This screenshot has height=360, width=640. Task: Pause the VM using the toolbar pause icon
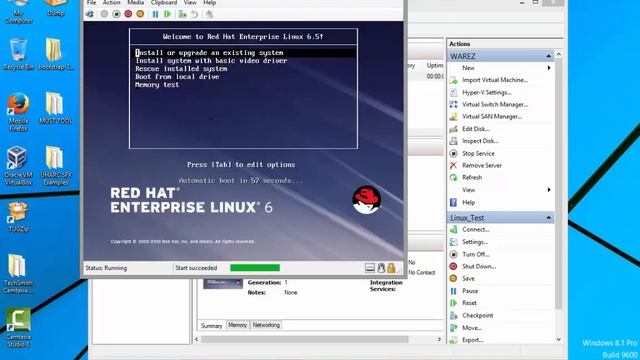coord(156,14)
